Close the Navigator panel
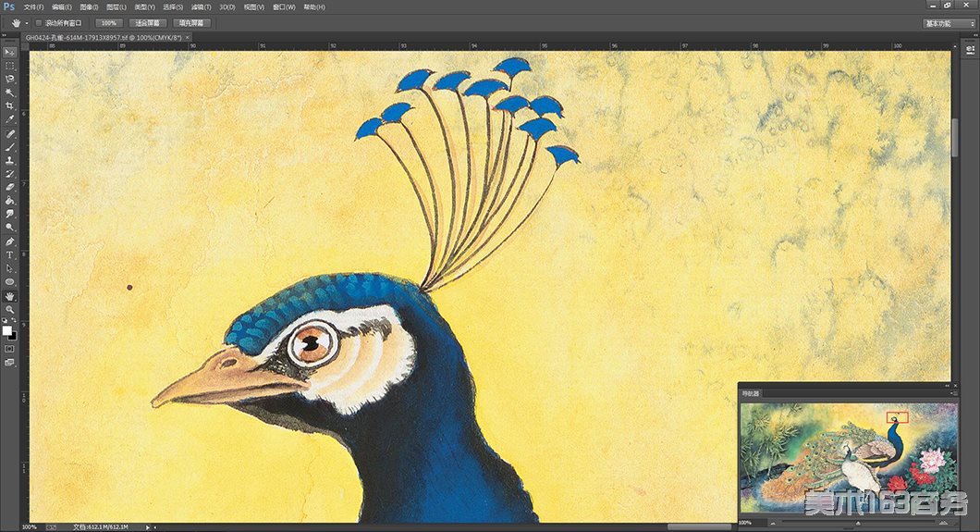This screenshot has width=980, height=532. tap(955, 386)
